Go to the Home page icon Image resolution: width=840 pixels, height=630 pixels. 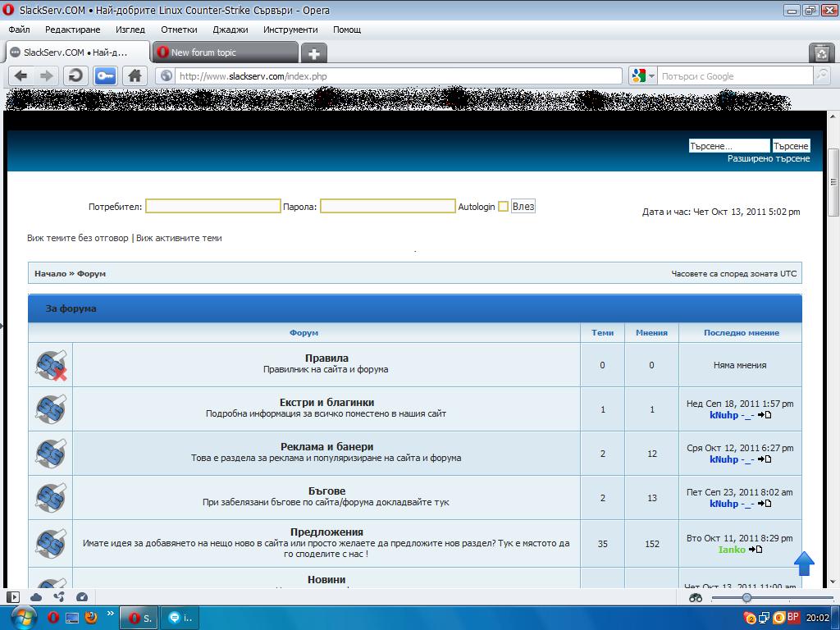(135, 75)
